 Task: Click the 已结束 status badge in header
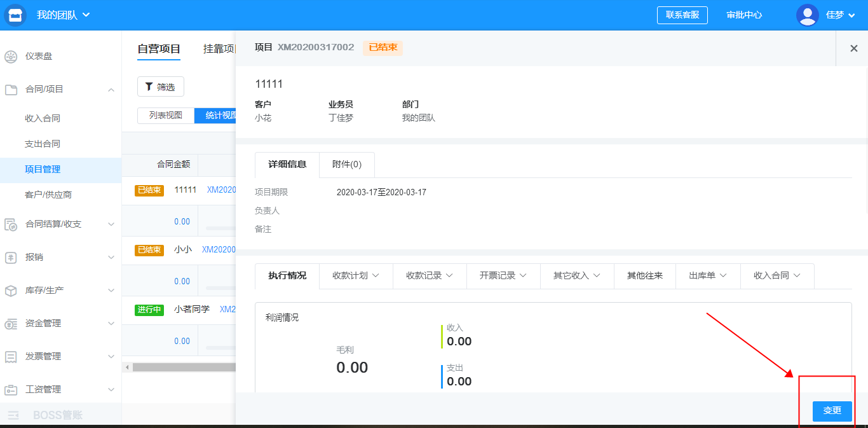coord(383,48)
